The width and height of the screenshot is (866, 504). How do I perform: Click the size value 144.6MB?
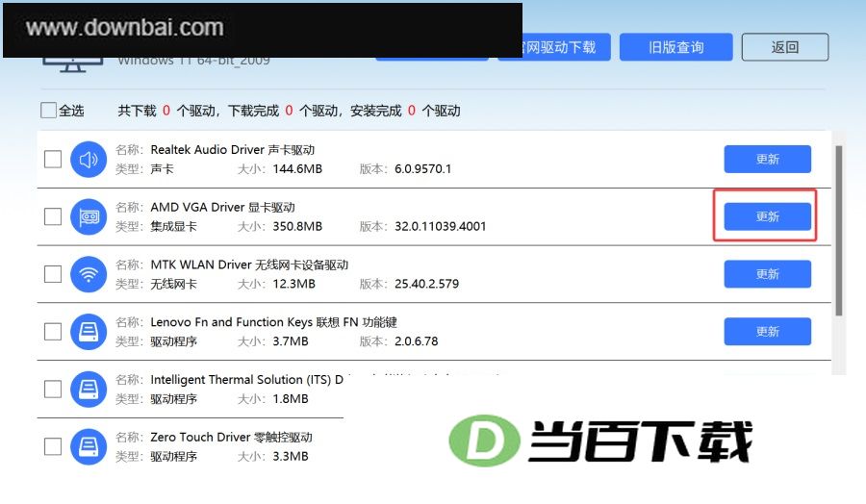click(x=297, y=169)
